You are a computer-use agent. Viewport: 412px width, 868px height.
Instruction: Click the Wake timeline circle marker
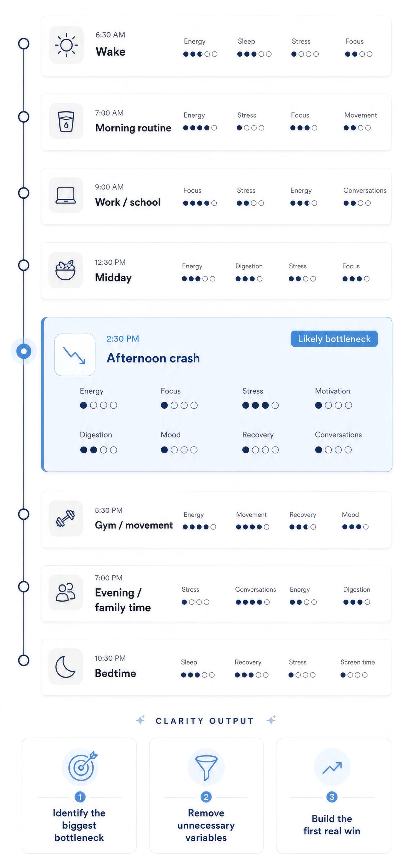[x=24, y=44]
